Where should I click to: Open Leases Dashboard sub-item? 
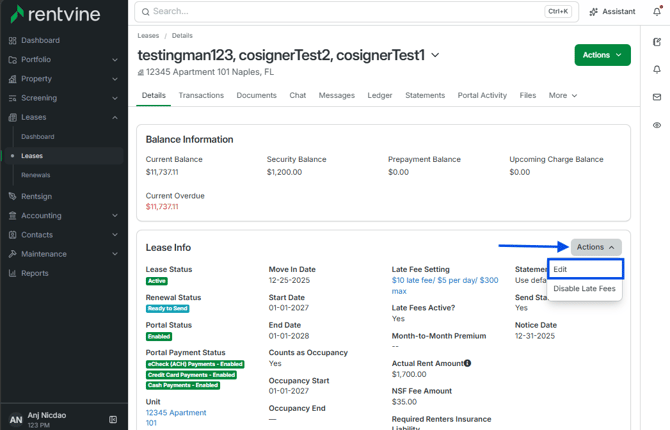pos(38,137)
